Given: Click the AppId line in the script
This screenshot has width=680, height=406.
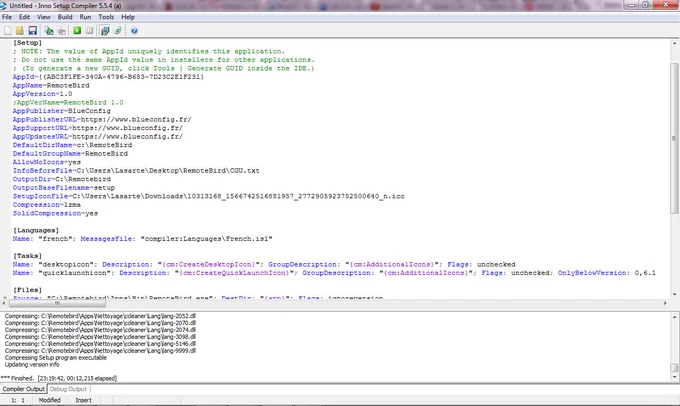Looking at the screenshot, I should point(108,77).
